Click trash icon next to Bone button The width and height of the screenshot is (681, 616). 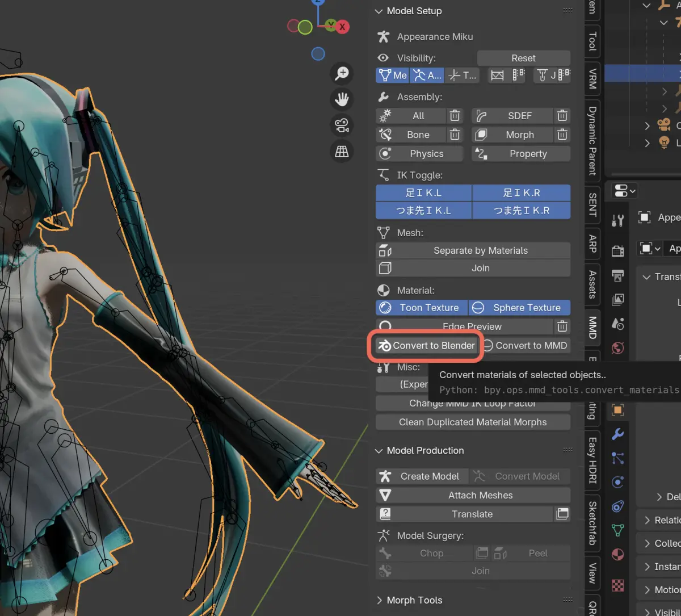click(455, 135)
